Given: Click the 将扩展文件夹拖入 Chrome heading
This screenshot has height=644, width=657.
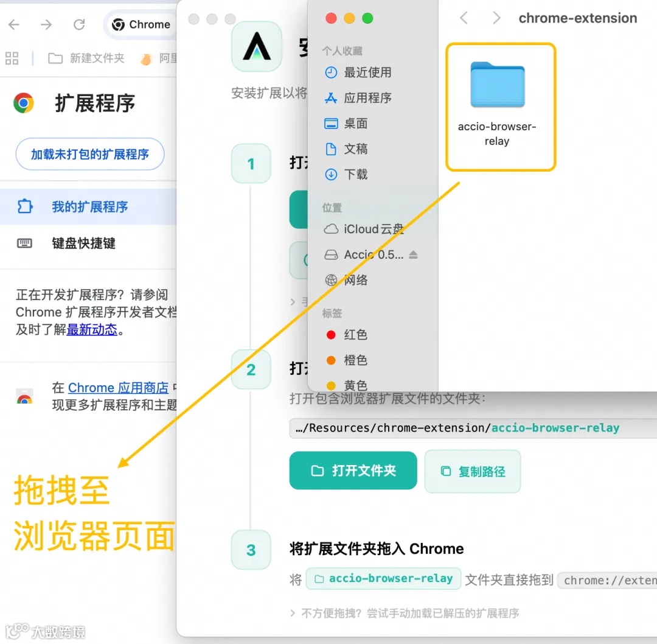Looking at the screenshot, I should point(377,549).
